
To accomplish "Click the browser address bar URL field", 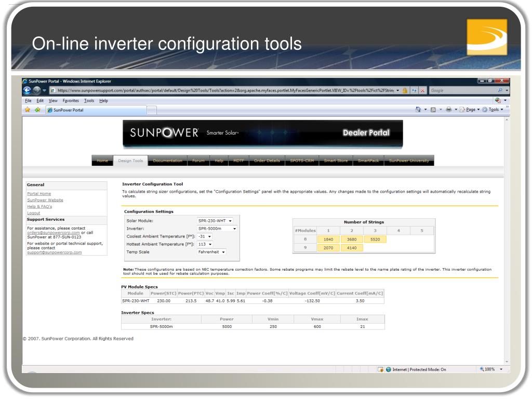I will [x=225, y=90].
